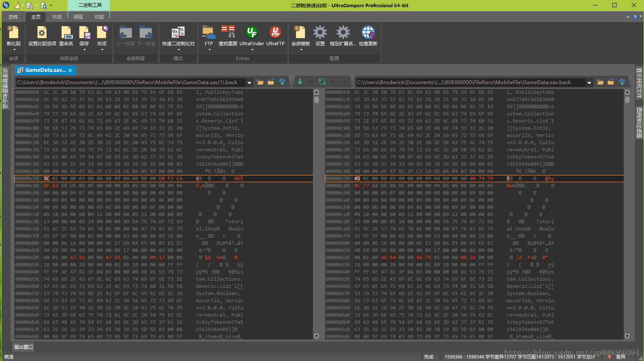Click the help question mark icon
The image size is (644, 361).
coord(635,17)
